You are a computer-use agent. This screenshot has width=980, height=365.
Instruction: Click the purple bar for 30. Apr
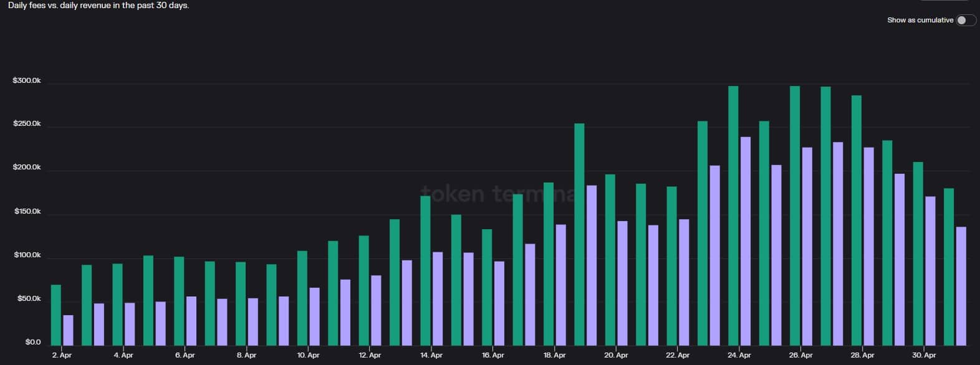click(x=930, y=271)
